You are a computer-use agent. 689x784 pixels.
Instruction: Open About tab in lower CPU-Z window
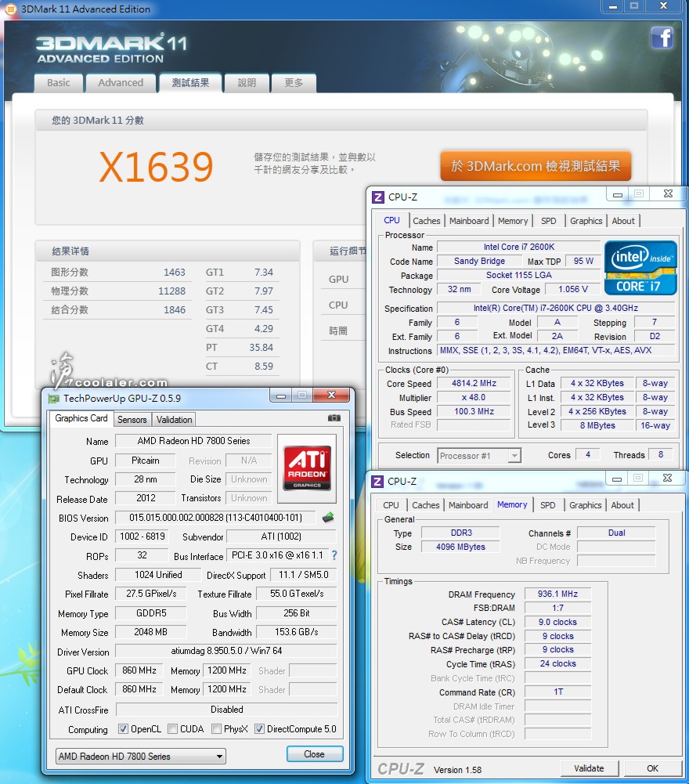[622, 505]
